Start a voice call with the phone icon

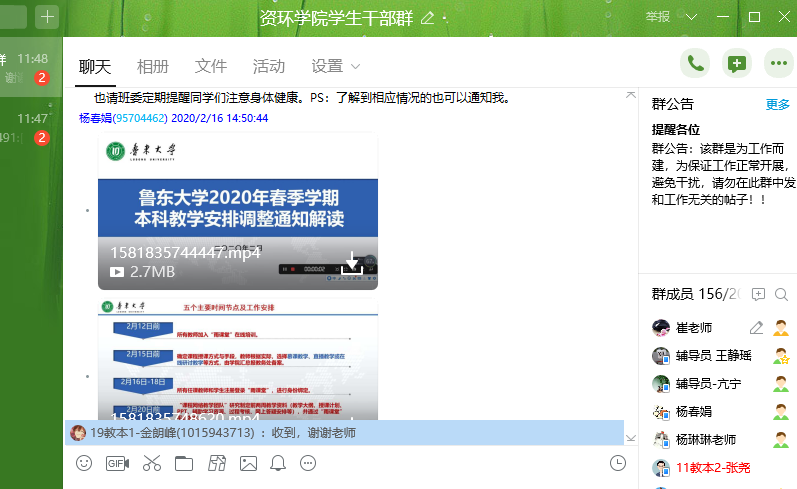pos(695,64)
